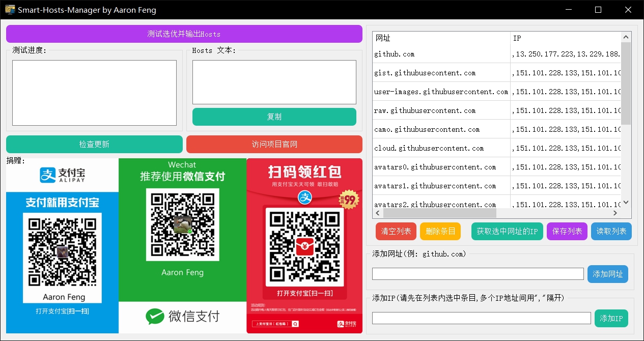Click the blue 读取列表 button
Screen dimensions: 644x341
611,231
